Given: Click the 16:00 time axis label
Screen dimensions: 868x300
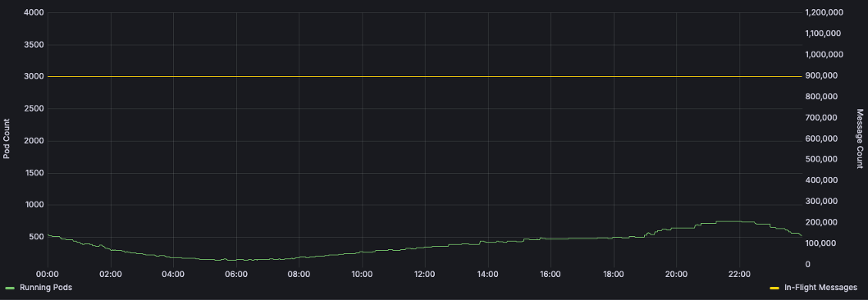Looking at the screenshot, I should click(550, 274).
